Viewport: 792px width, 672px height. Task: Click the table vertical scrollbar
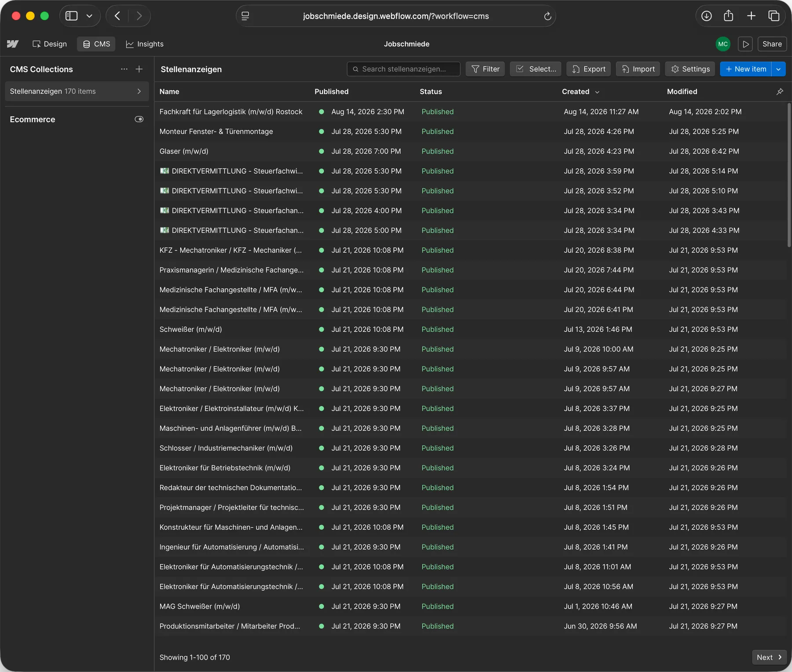789,175
